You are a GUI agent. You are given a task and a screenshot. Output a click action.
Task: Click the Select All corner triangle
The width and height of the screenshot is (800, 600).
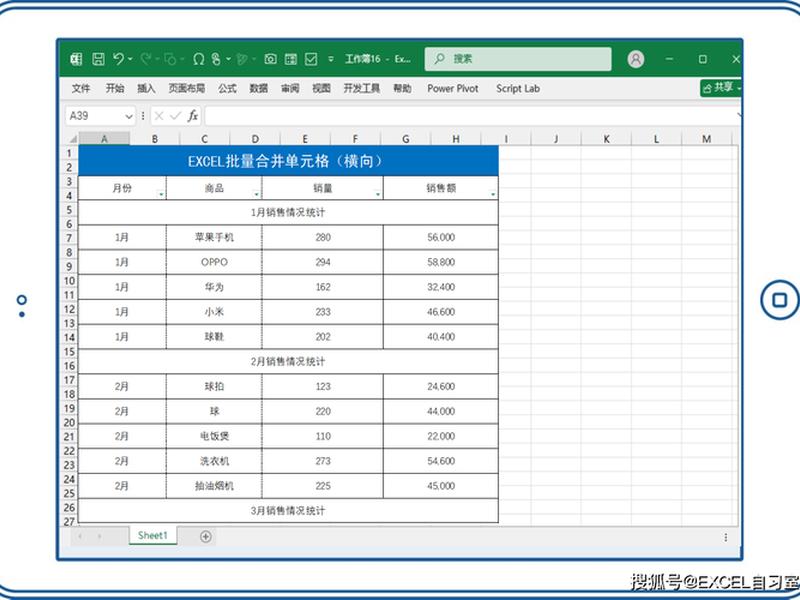click(x=73, y=139)
